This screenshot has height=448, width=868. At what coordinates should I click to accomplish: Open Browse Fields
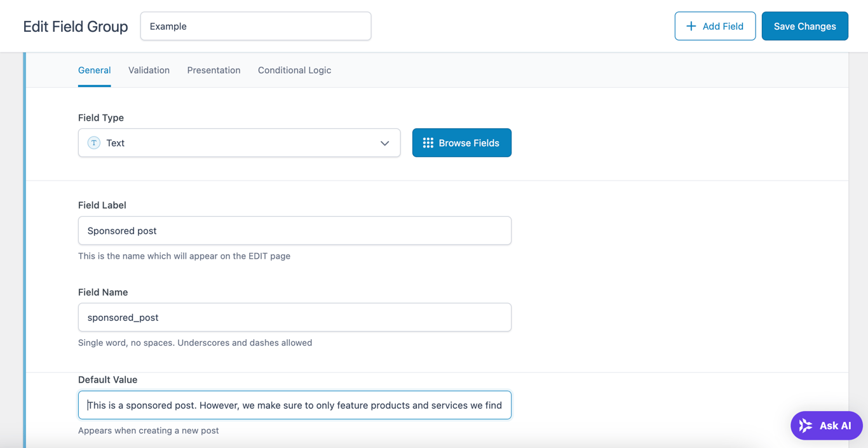point(462,142)
